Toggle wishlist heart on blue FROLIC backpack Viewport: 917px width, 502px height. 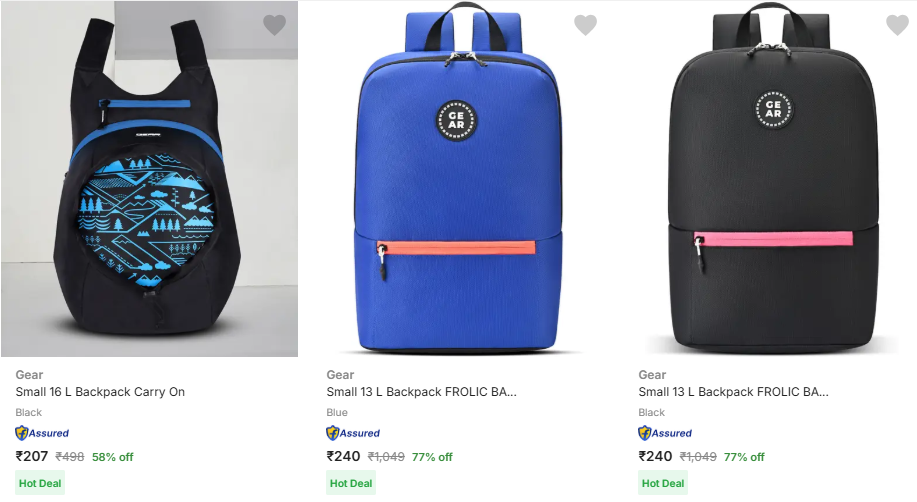click(x=585, y=26)
